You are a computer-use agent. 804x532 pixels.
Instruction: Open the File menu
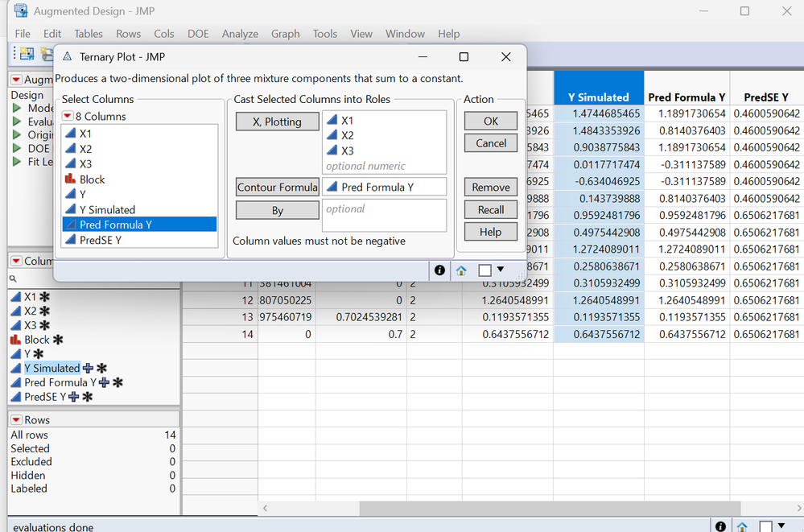[x=23, y=34]
